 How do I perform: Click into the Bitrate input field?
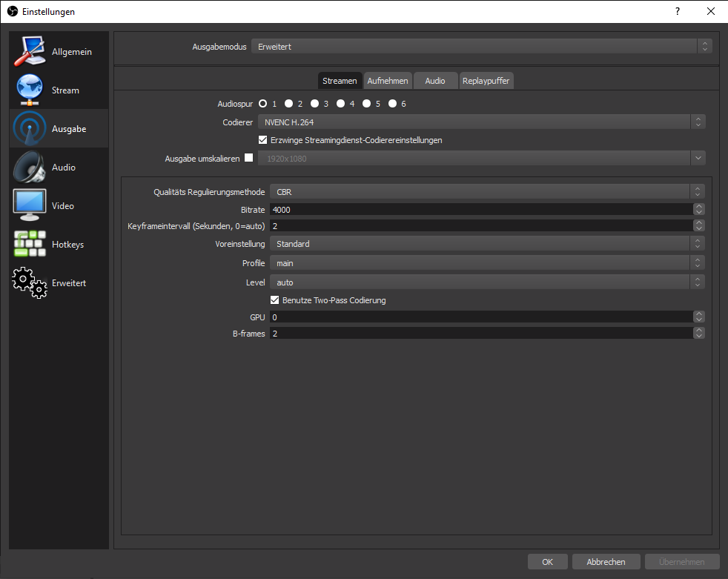click(480, 210)
